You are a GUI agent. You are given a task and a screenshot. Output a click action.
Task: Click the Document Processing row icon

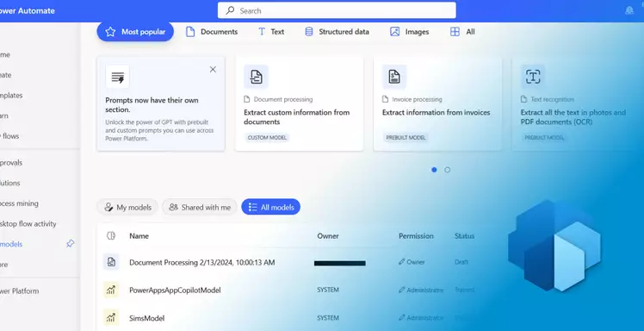tap(111, 262)
